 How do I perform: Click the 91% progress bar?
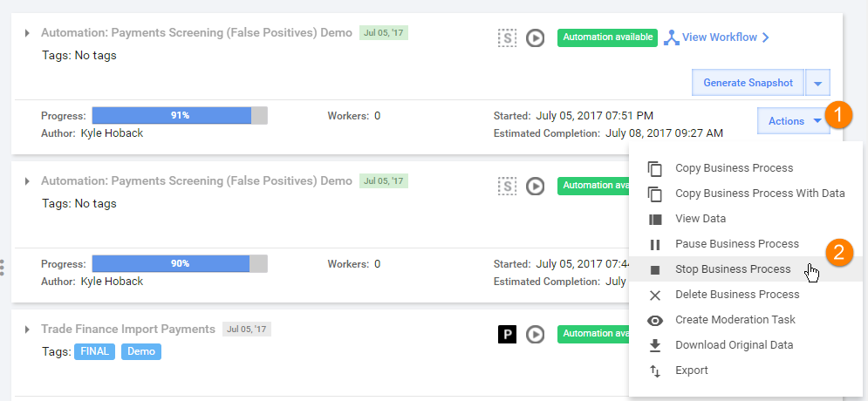point(180,116)
